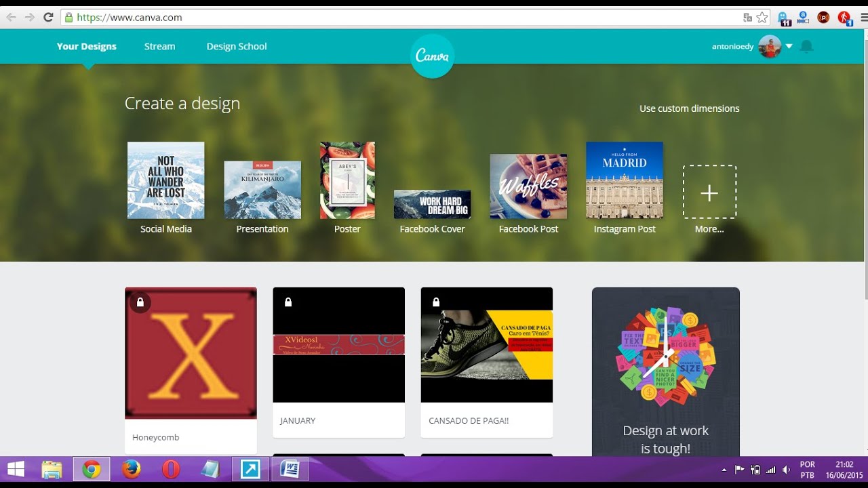Image resolution: width=868 pixels, height=488 pixels.
Task: Click the blue 'a' extension icon
Action: point(804,17)
